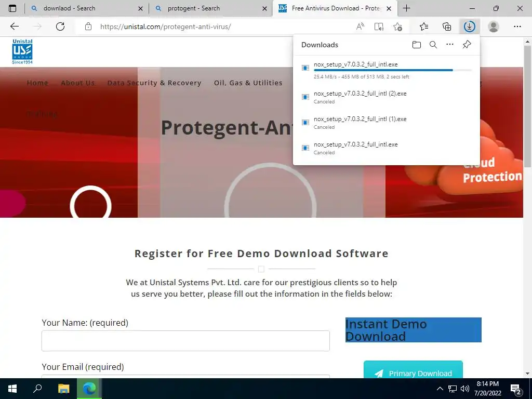
Task: Toggle the Downloads toolbar button
Action: coord(470,26)
